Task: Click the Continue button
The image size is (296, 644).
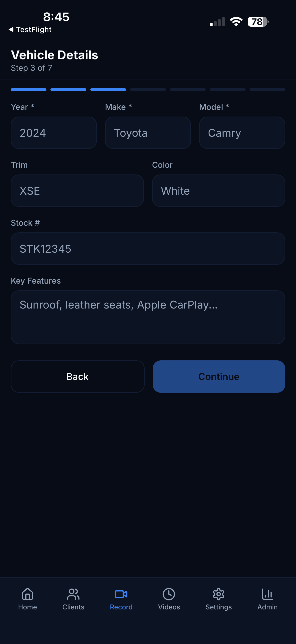Action: pyautogui.click(x=219, y=377)
